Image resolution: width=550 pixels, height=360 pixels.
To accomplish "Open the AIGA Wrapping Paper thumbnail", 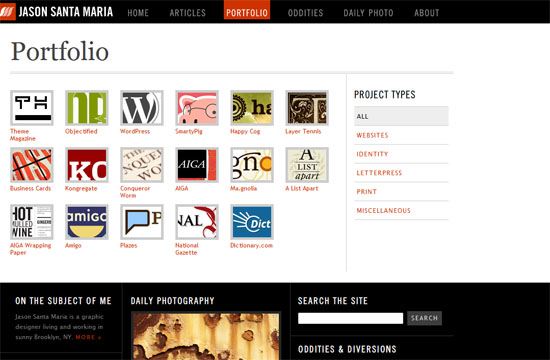I will point(32,222).
